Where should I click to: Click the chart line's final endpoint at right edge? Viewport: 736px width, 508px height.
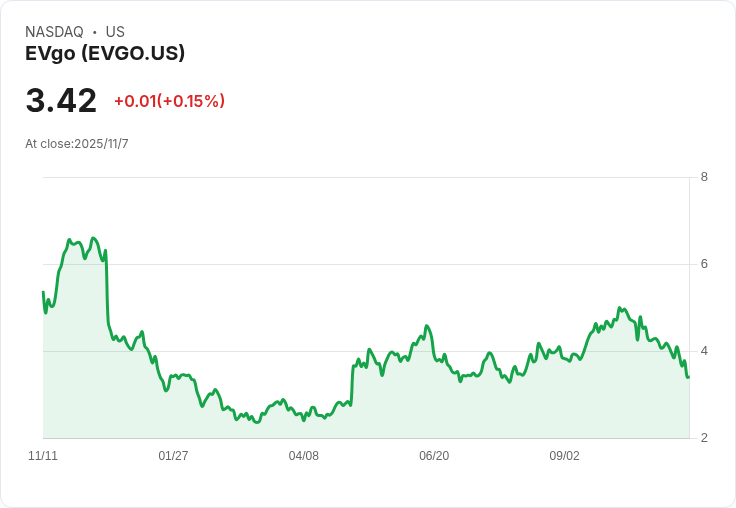pyautogui.click(x=688, y=377)
